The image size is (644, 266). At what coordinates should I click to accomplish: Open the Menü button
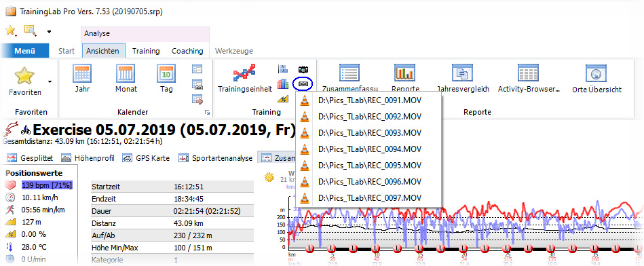(24, 52)
